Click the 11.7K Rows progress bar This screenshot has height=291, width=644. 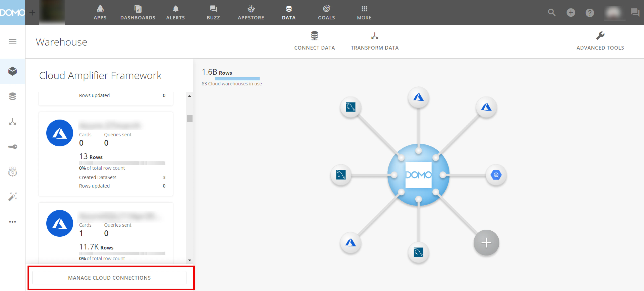[x=122, y=253]
